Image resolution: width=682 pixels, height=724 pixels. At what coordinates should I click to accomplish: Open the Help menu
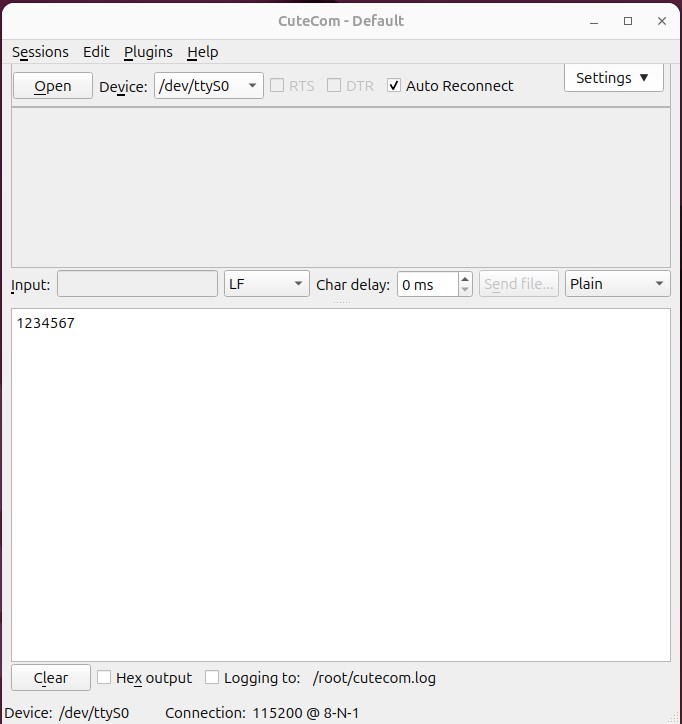pos(203,52)
